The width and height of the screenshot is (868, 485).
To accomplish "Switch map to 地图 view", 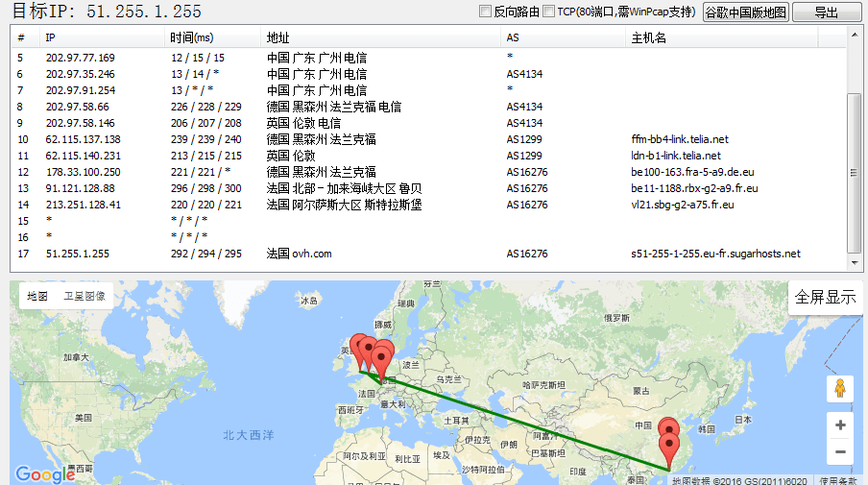I will tap(37, 297).
